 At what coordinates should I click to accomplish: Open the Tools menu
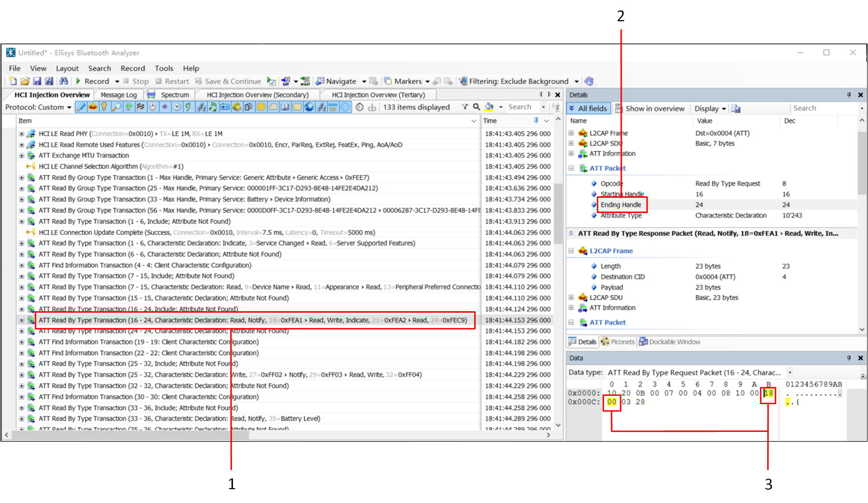(x=164, y=68)
